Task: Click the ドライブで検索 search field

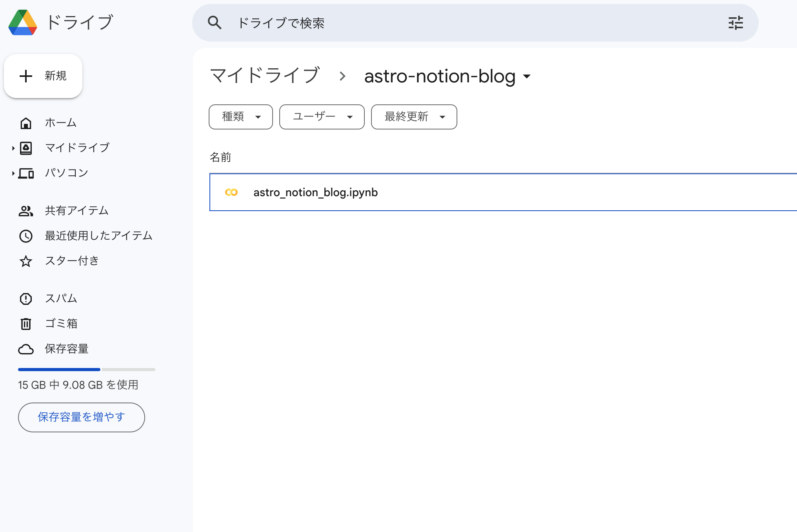Action: pos(475,23)
